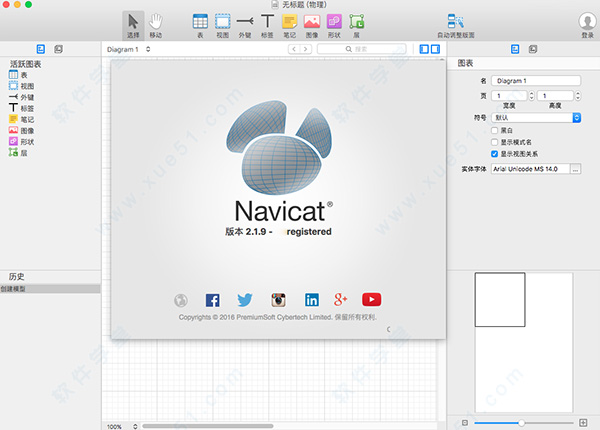Switch left sidebar to the first blue tab icon
Image resolution: width=600 pixels, height=430 pixels.
coord(41,49)
